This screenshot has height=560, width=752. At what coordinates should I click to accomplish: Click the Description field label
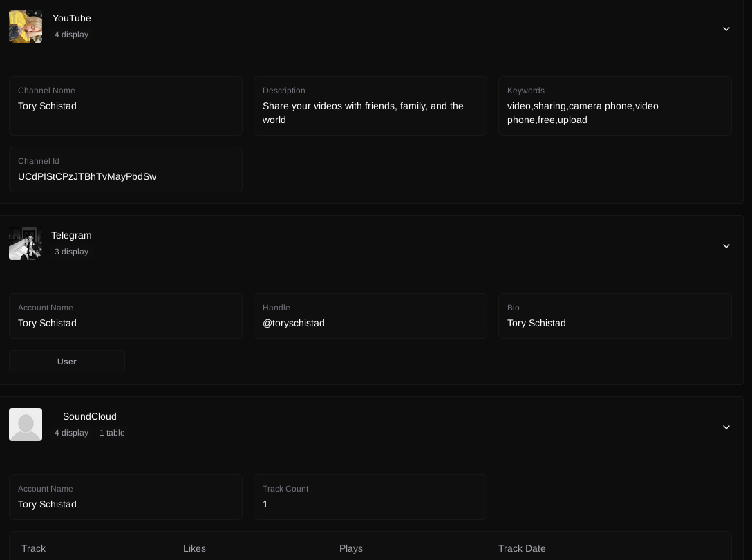[284, 91]
